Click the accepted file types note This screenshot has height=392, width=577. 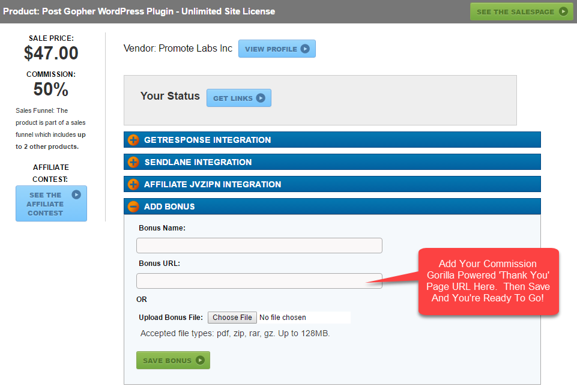click(x=235, y=334)
